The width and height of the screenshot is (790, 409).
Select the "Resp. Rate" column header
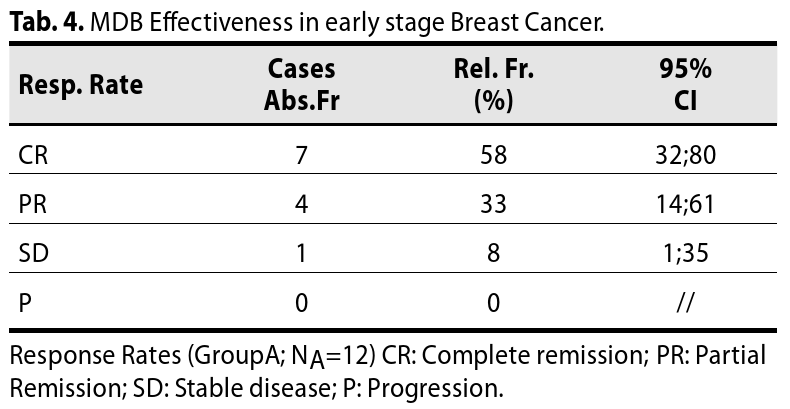(x=81, y=85)
